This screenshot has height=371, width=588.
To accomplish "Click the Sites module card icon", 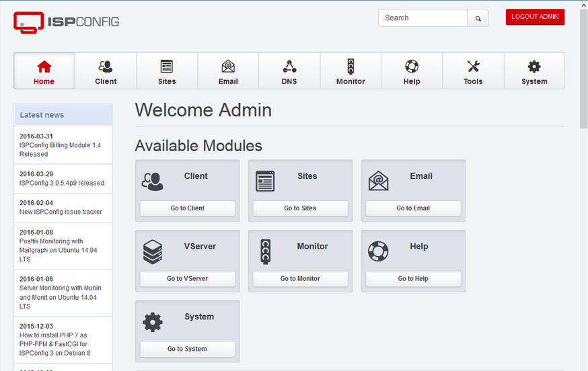I will pos(265,181).
